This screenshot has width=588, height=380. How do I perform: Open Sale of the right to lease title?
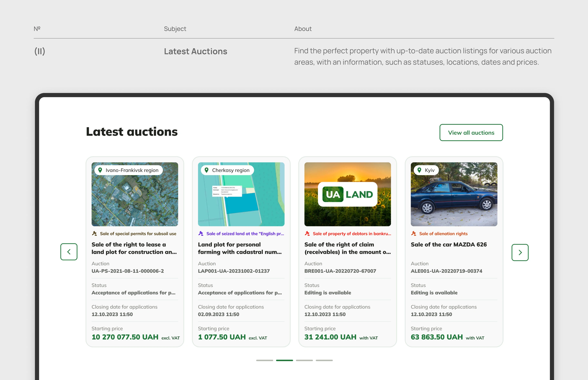(134, 248)
